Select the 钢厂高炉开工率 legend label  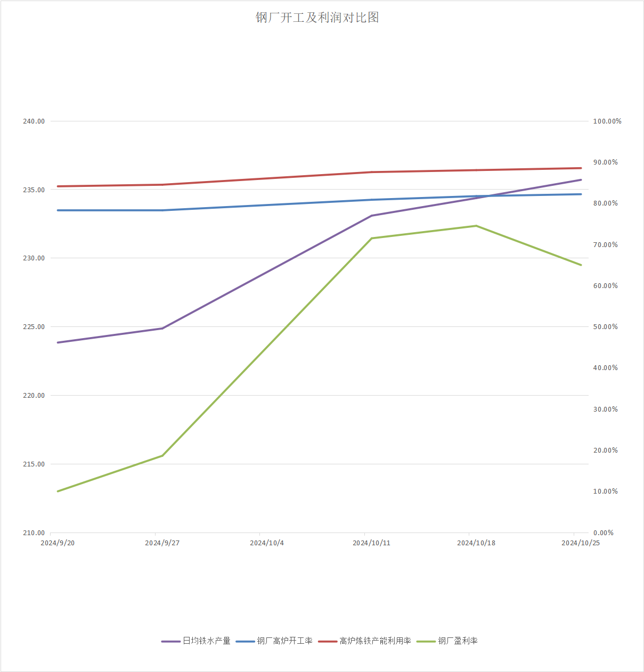pos(285,641)
